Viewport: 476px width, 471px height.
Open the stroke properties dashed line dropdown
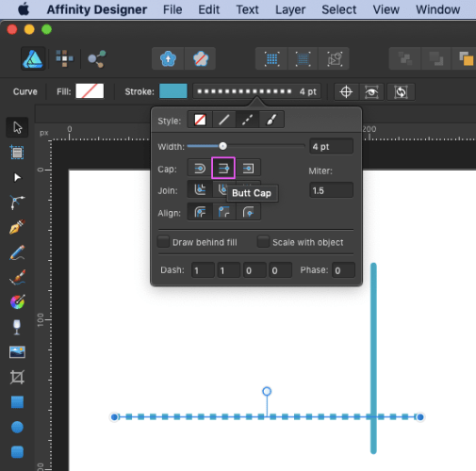coord(257,91)
